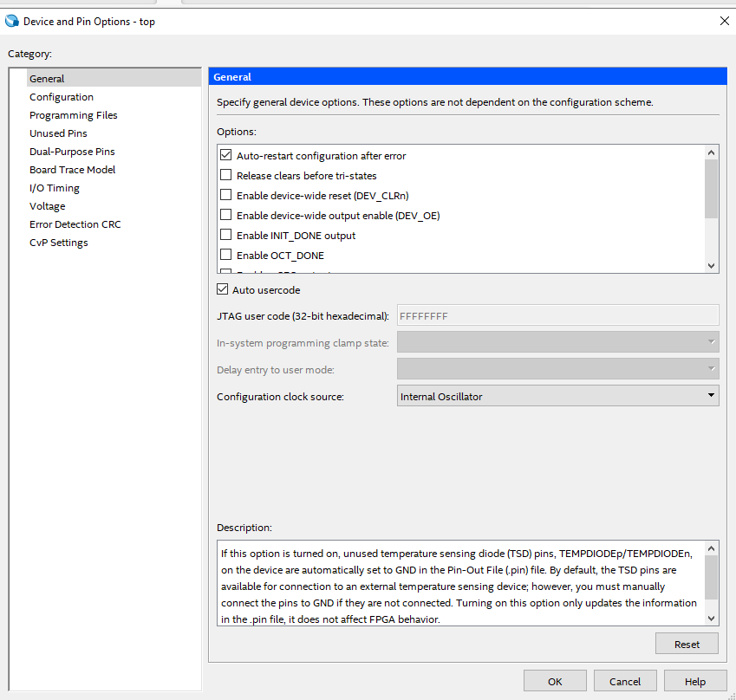Click Options list scroll down arrow
This screenshot has height=700, width=736.
[711, 266]
